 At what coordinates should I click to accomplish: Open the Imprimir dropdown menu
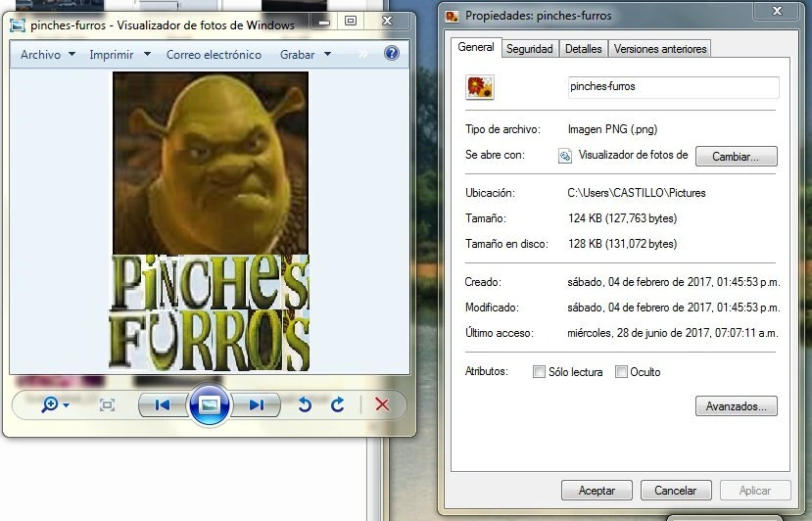(119, 55)
